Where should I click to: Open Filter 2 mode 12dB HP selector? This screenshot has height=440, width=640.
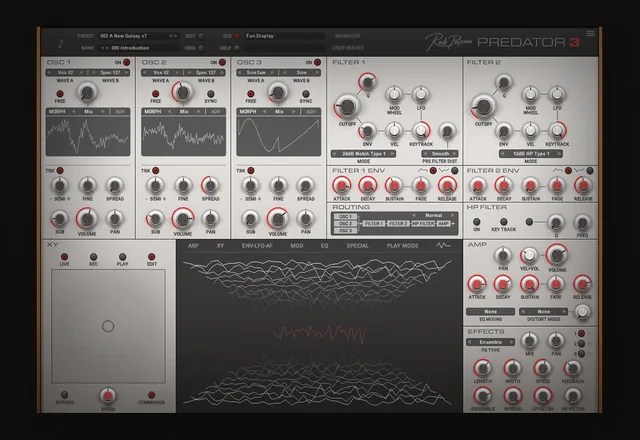pyautogui.click(x=531, y=153)
